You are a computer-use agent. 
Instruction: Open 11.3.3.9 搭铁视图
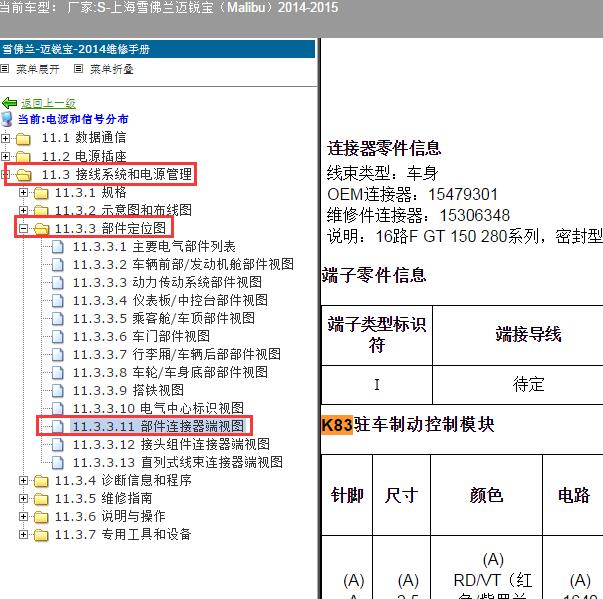[128, 391]
